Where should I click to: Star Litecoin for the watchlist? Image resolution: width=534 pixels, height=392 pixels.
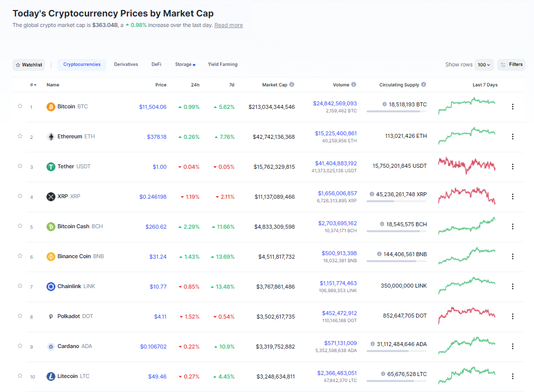click(x=20, y=376)
